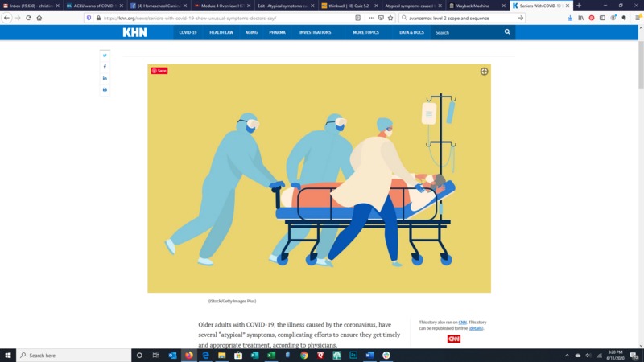The width and height of the screenshot is (644, 362).
Task: Click the print icon beside the article
Action: [x=105, y=90]
